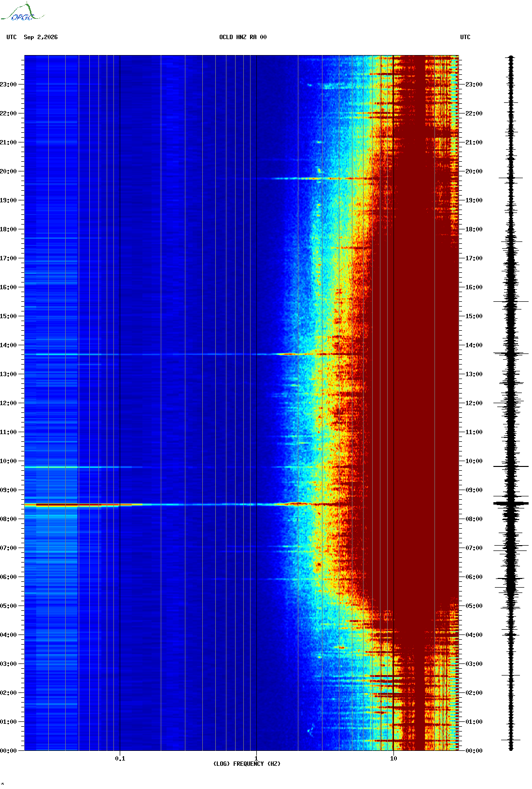Viewport: 532px width, 789px height.
Task: Click the (LOG) FREQUENCY (HZ) axis title
Action: [247, 764]
